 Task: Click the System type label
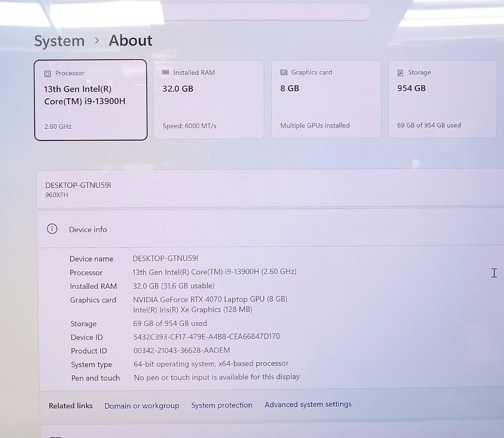[x=91, y=365]
